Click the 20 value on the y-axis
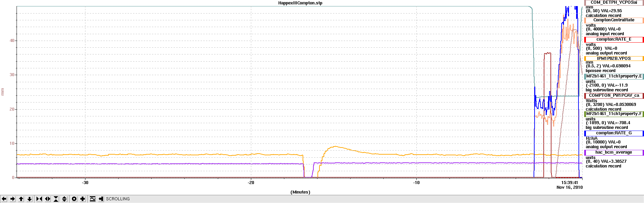The height and width of the screenshot is (203, 644). click(12, 109)
